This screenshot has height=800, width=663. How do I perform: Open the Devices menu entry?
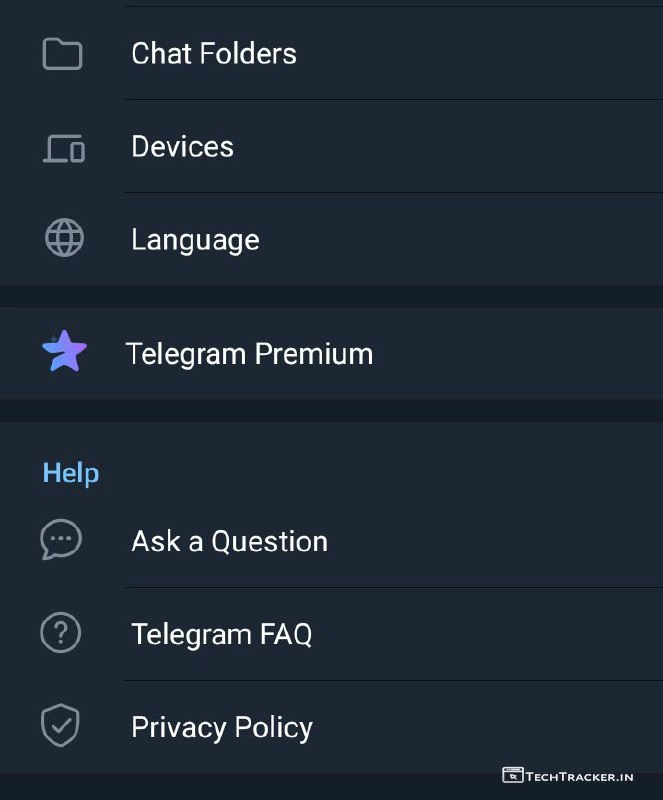click(x=182, y=147)
